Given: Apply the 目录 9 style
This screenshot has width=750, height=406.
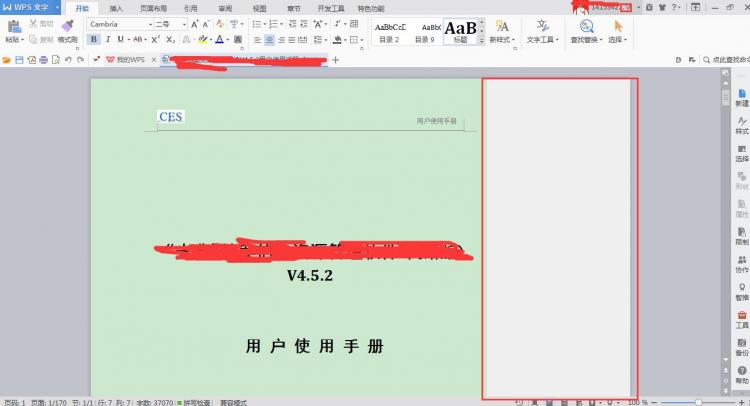Looking at the screenshot, I should 425,33.
